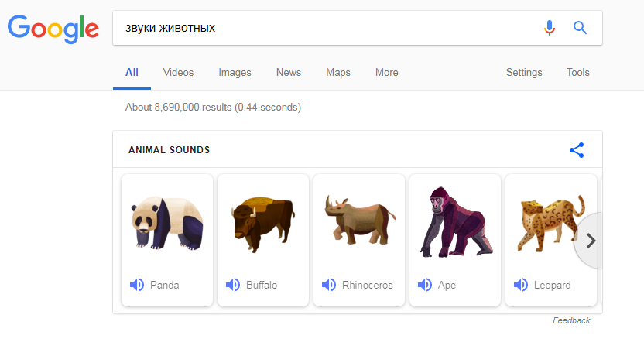Click the blue search magnifier icon
This screenshot has height=349, width=644.
(580, 28)
